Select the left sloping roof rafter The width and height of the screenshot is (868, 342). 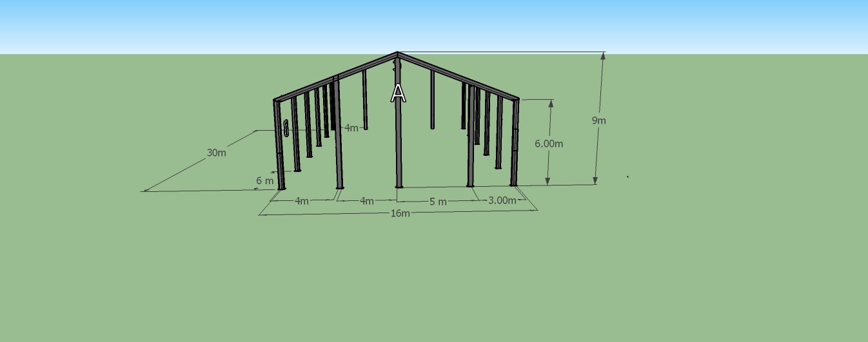tap(335, 76)
